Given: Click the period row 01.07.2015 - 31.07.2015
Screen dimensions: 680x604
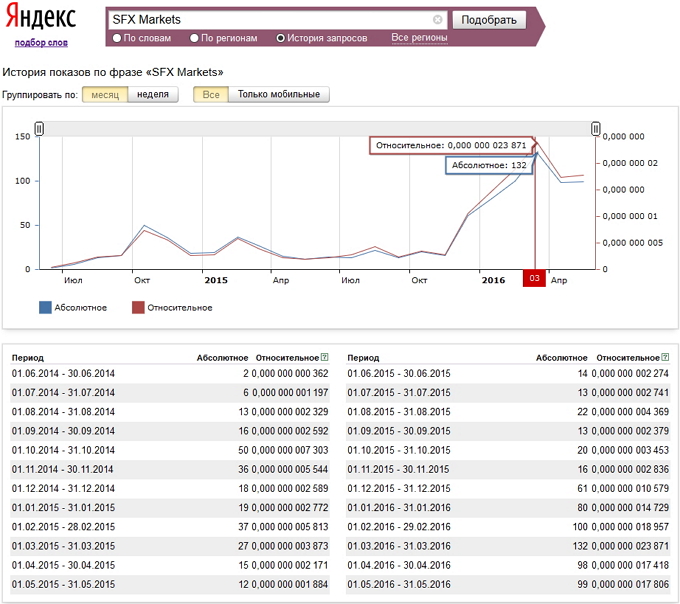Looking at the screenshot, I should coord(508,392).
